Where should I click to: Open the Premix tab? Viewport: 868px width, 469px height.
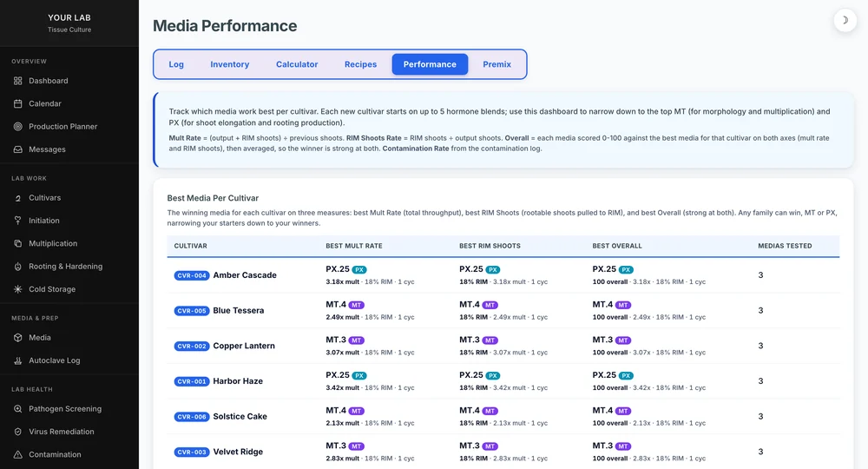click(497, 64)
